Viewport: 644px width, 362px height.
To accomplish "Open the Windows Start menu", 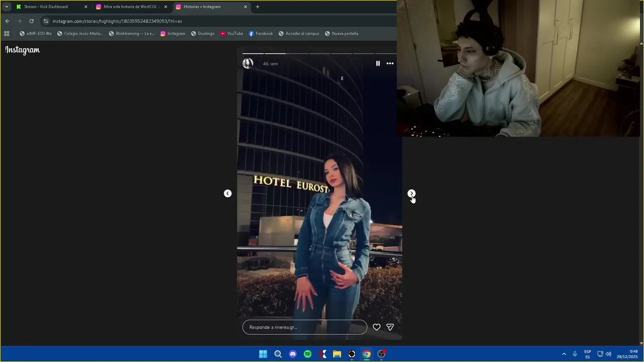I will coord(263,354).
